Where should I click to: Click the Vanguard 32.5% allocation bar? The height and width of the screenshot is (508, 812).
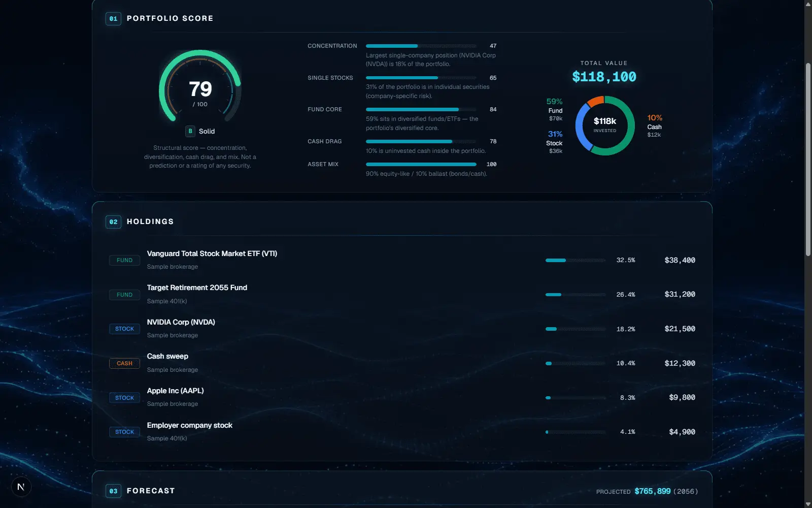[x=576, y=260]
